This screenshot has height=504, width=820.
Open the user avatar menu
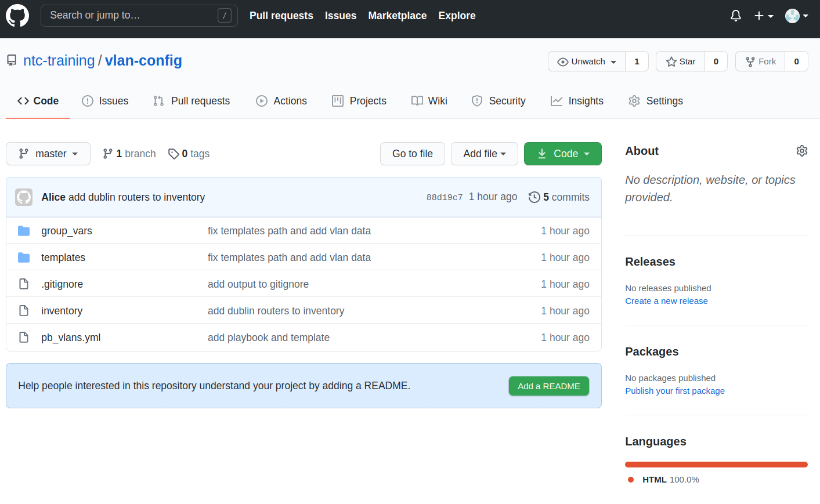coord(796,16)
